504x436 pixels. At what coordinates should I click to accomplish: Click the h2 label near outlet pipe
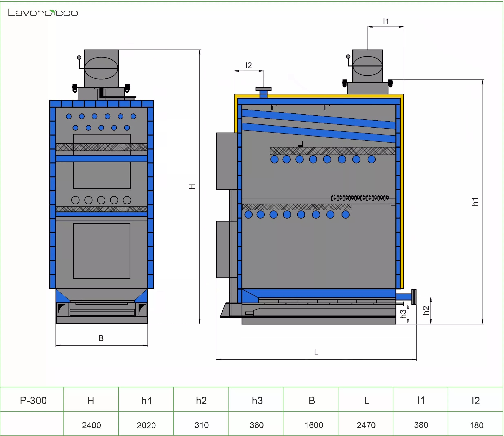(x=426, y=310)
